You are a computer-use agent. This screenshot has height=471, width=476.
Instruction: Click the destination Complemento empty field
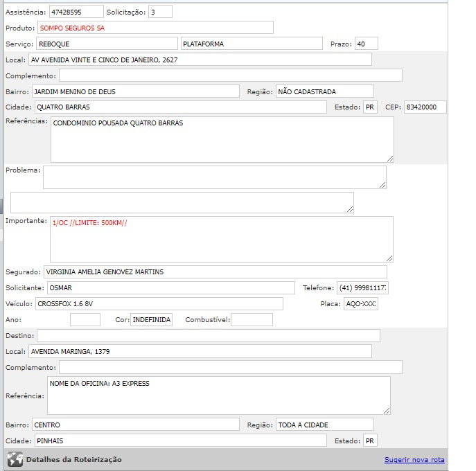tap(231, 367)
